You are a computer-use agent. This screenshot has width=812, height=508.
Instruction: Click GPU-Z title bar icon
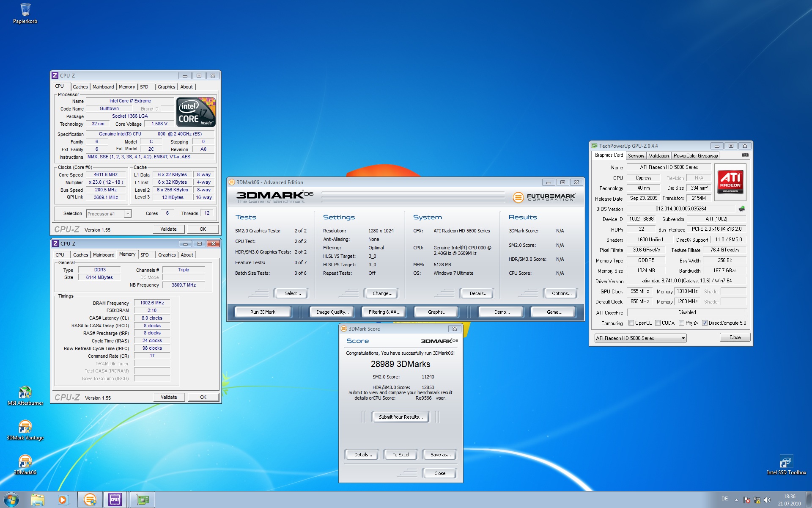tap(595, 146)
